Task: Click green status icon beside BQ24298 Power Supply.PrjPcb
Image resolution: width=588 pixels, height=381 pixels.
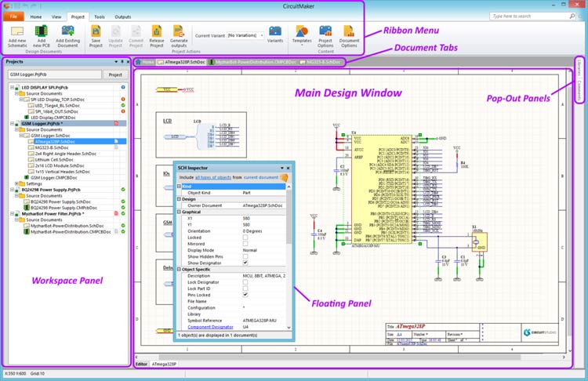Action: [x=123, y=190]
